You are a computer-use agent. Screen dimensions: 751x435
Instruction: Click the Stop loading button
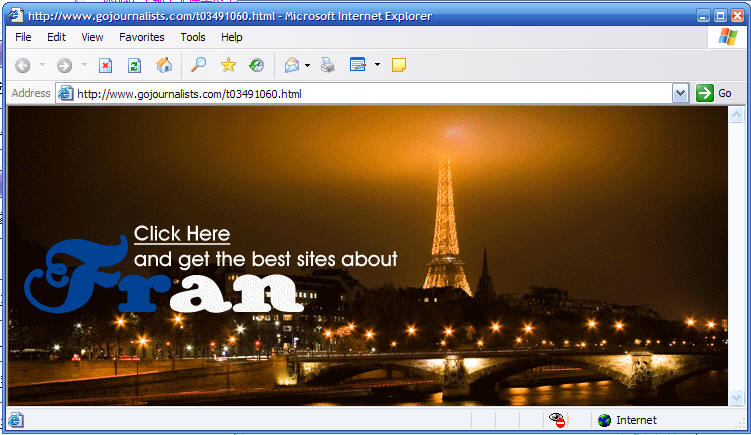tap(105, 66)
